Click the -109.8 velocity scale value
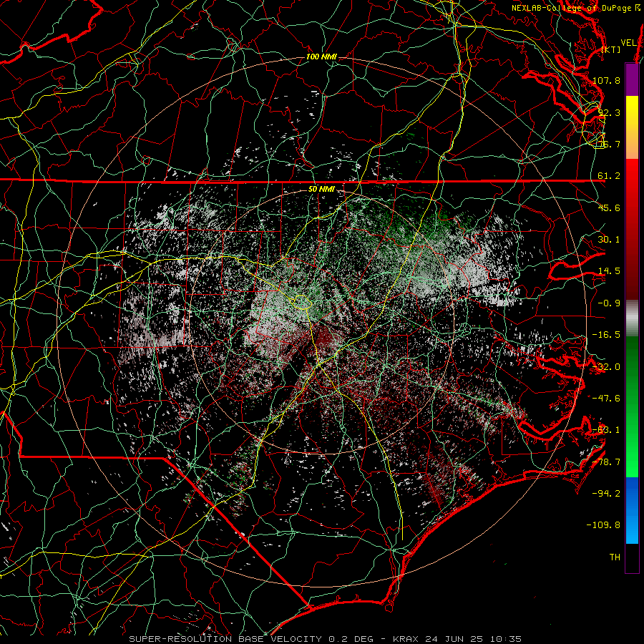Screen dimensions: 644x644 pos(603,525)
